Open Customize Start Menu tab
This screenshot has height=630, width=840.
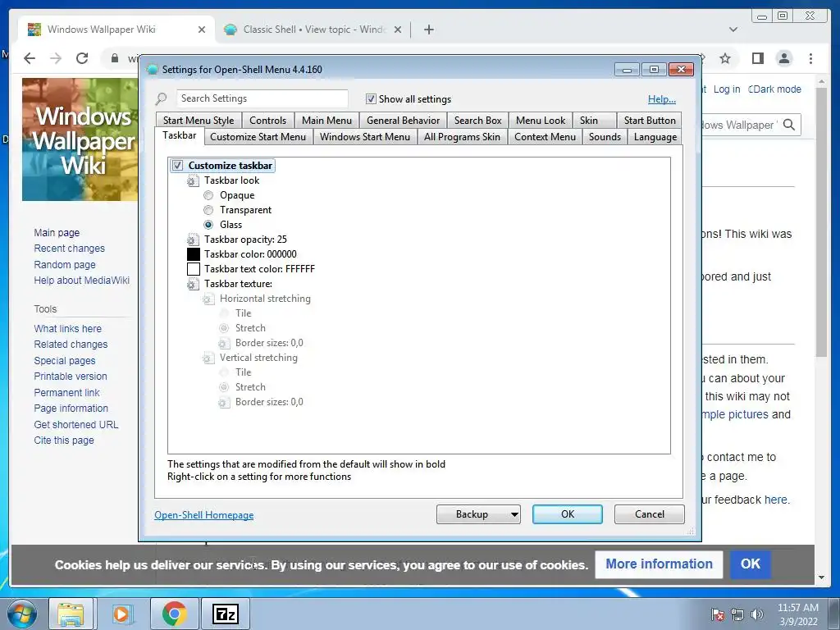pos(258,137)
